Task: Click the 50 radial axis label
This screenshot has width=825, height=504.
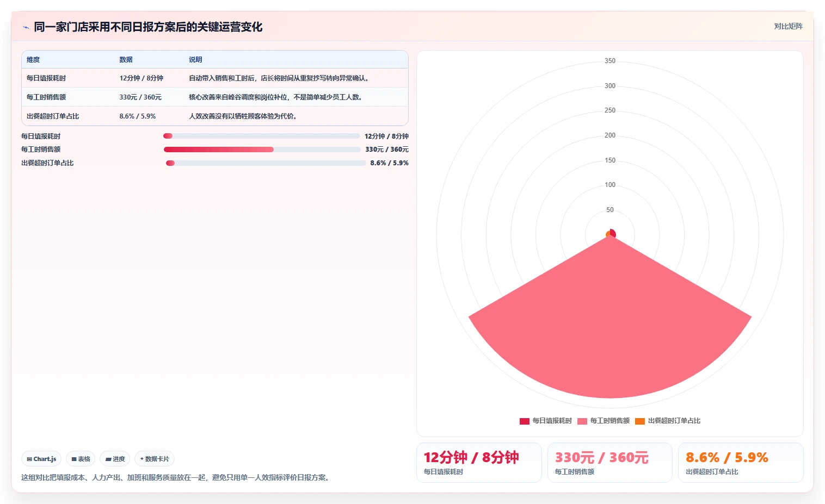Action: point(610,210)
